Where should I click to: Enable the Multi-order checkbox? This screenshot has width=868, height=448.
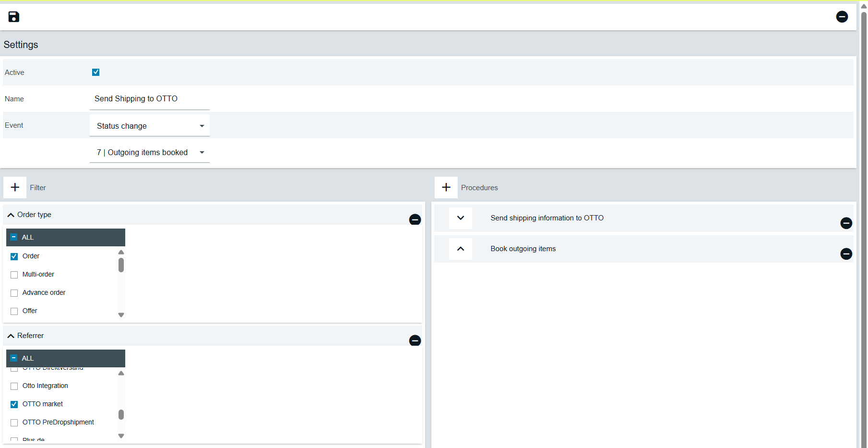(x=14, y=275)
